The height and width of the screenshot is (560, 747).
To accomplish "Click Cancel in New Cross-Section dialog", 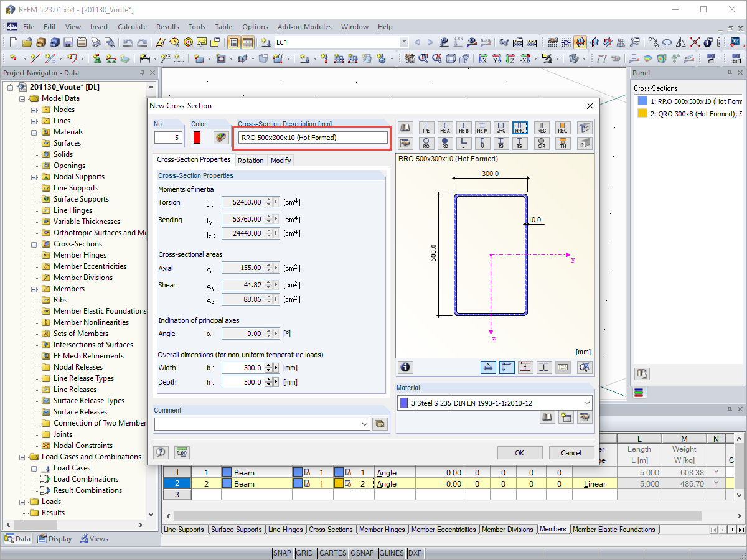I will tap(571, 453).
